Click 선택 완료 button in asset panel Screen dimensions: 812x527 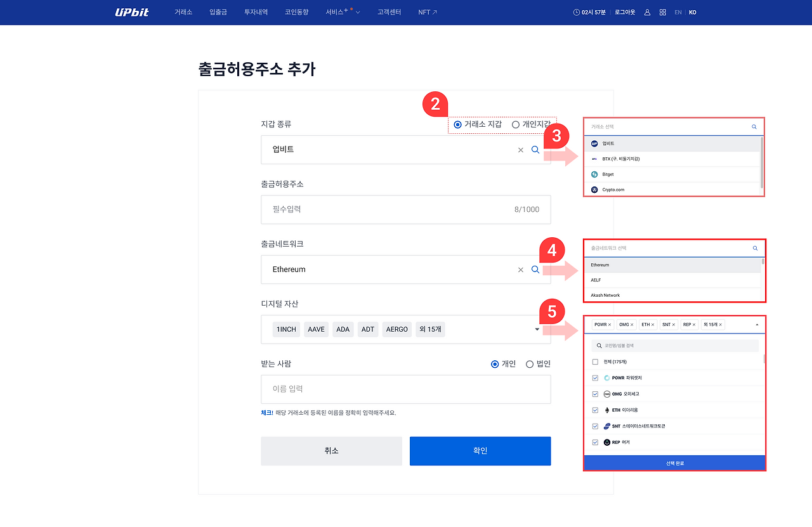(x=675, y=463)
